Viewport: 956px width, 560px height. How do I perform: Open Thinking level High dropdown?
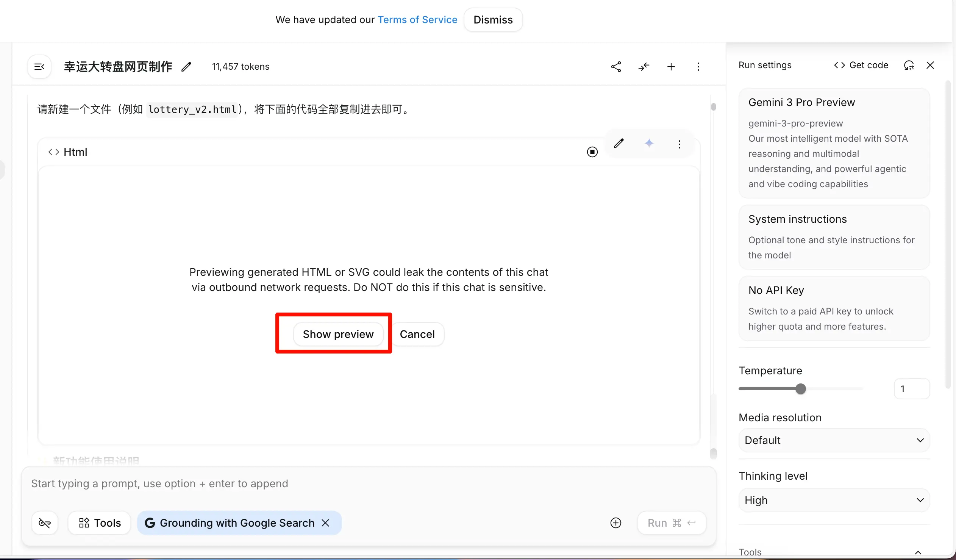(834, 500)
